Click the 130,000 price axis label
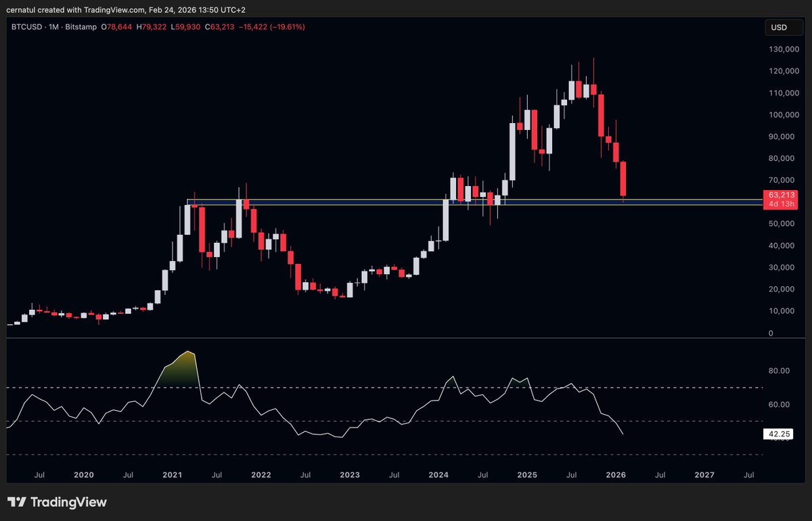This screenshot has height=521, width=812. click(x=784, y=49)
